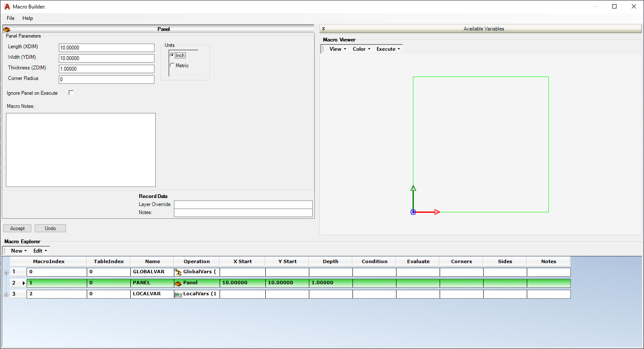Click the Panel operation icon in the PANEL row
The height and width of the screenshot is (349, 644).
point(178,283)
